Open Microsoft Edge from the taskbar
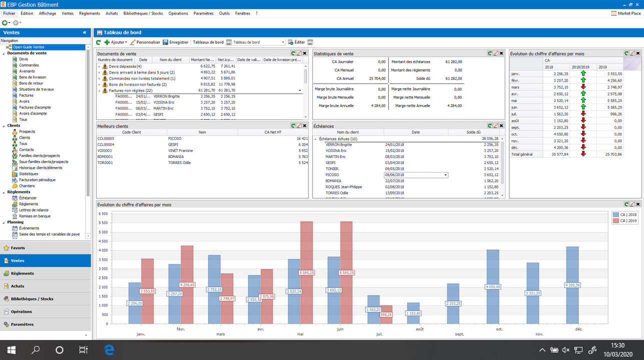 110,349
